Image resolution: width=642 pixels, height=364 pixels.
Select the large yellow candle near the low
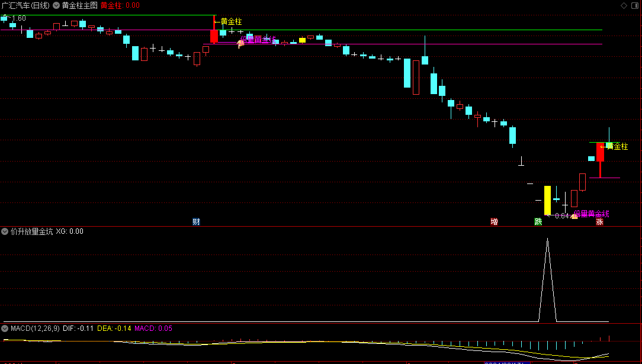[547, 201]
